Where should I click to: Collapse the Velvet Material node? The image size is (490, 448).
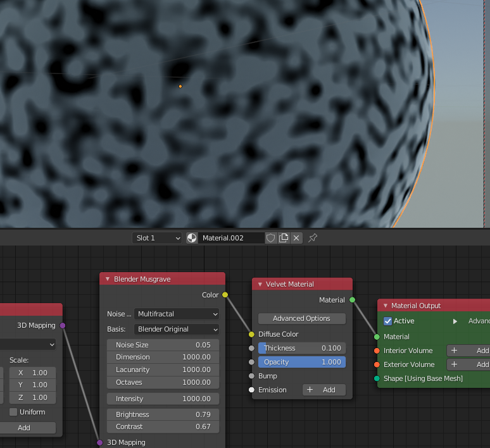(x=259, y=284)
